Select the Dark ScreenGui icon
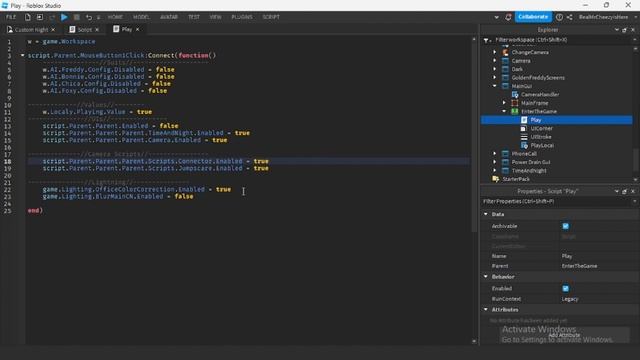 [505, 69]
